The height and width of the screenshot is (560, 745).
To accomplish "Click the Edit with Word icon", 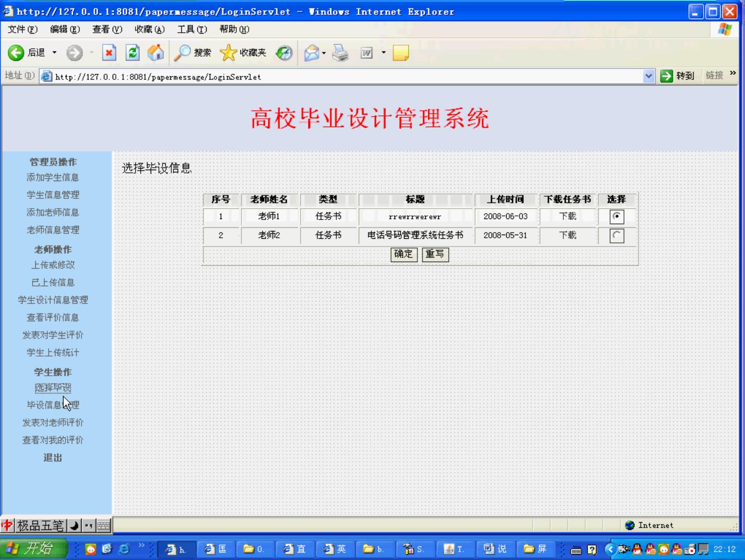I will [x=367, y=52].
